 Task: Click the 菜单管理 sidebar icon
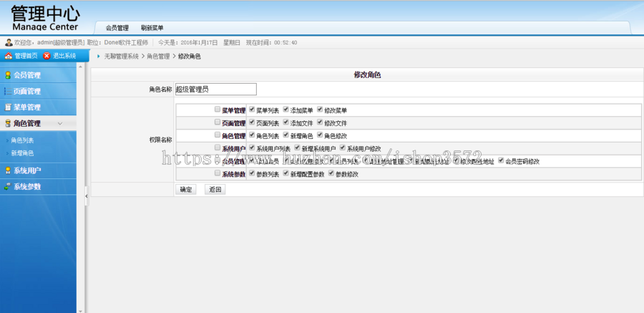click(x=7, y=107)
